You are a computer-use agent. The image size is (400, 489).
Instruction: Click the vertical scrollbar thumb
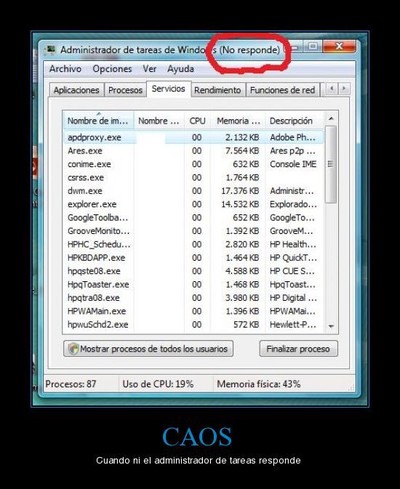[x=331, y=164]
